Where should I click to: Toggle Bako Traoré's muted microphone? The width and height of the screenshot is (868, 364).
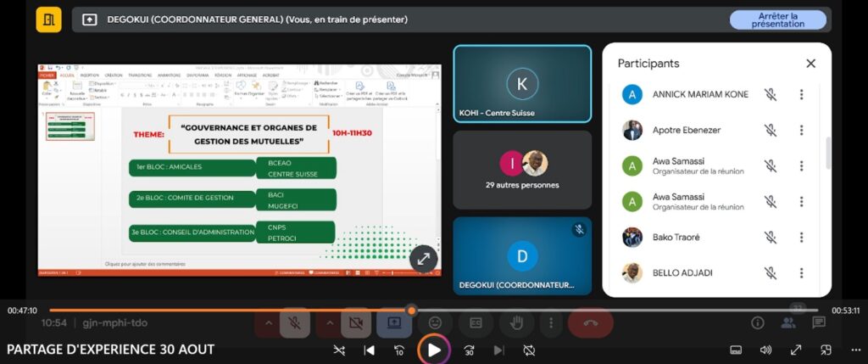pos(770,237)
